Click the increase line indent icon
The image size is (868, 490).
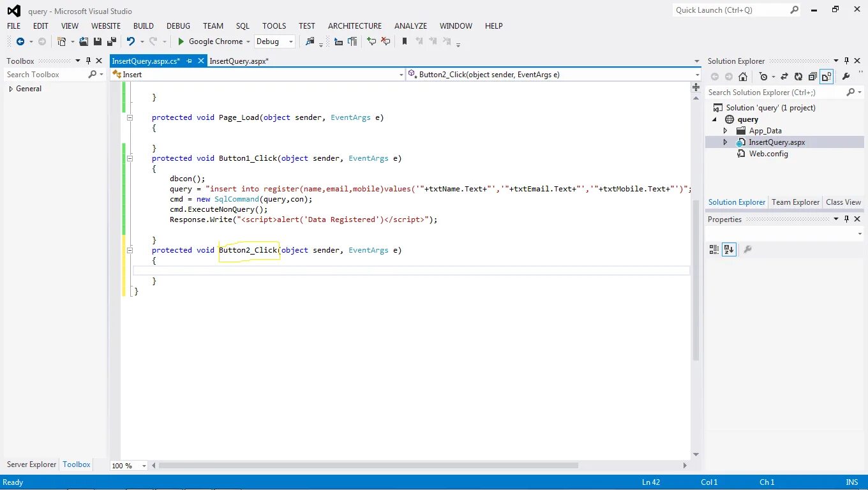pyautogui.click(x=352, y=41)
